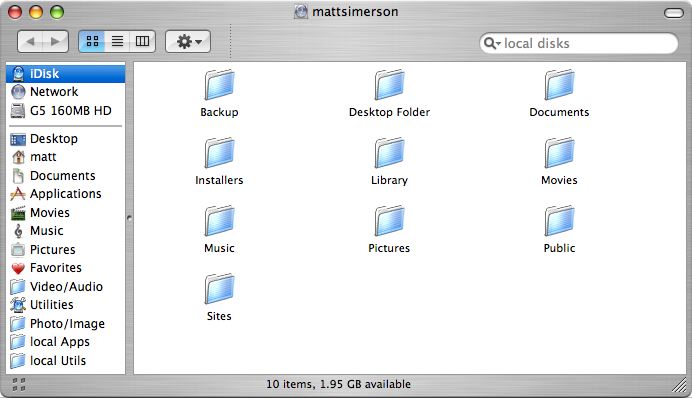Open Photo/Image folder in the sidebar
This screenshot has height=398, width=692.
pyautogui.click(x=66, y=323)
